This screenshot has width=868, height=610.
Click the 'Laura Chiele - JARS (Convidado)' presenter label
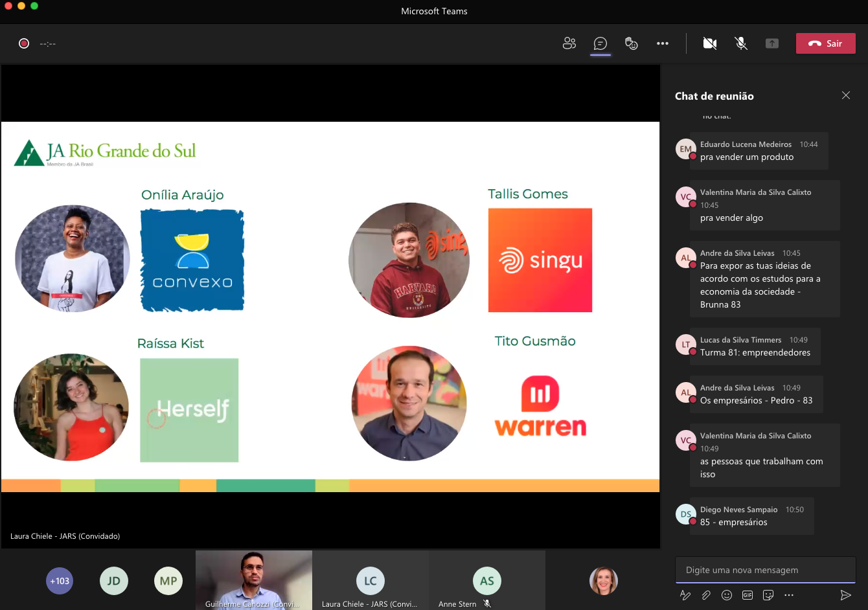coord(65,536)
